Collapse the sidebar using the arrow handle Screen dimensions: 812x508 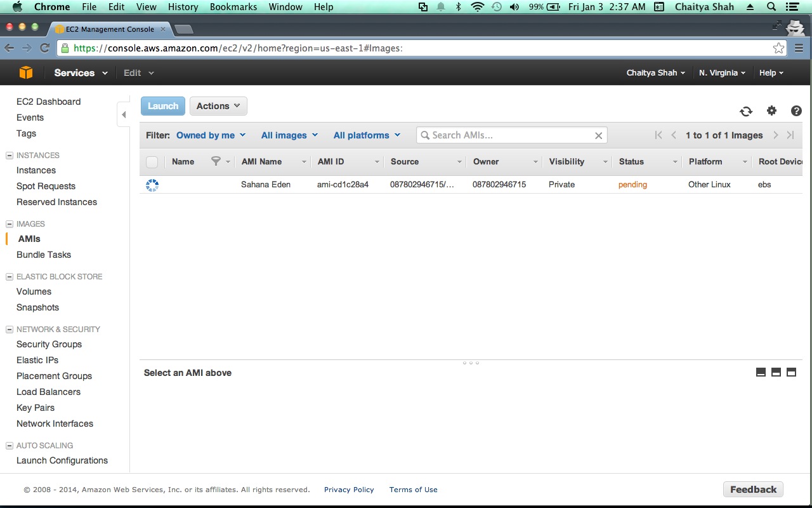click(124, 115)
